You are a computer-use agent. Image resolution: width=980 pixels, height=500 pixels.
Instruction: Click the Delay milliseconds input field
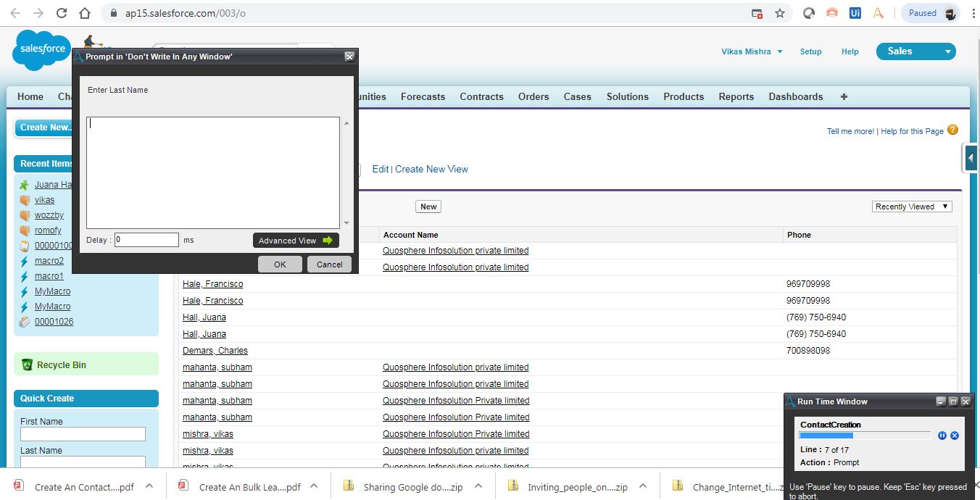pos(146,240)
